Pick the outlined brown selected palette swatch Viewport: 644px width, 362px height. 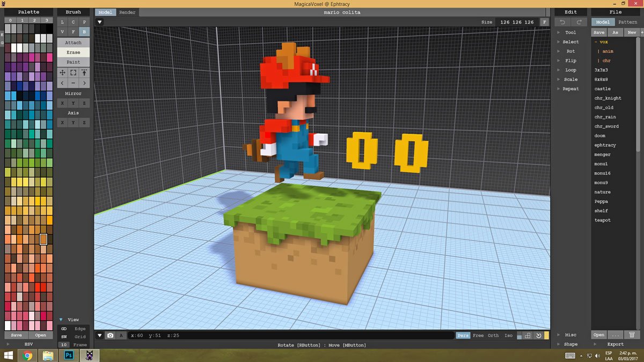[43, 239]
